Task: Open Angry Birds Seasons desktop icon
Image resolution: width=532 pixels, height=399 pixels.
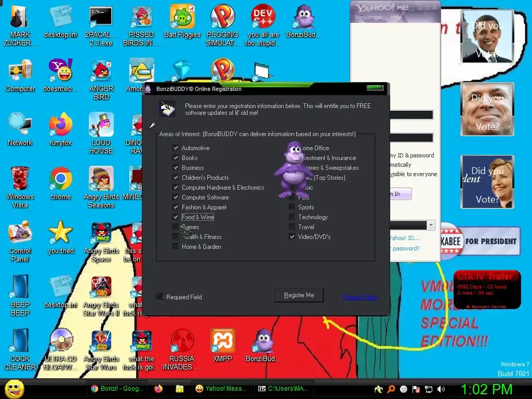Action: coord(101,187)
